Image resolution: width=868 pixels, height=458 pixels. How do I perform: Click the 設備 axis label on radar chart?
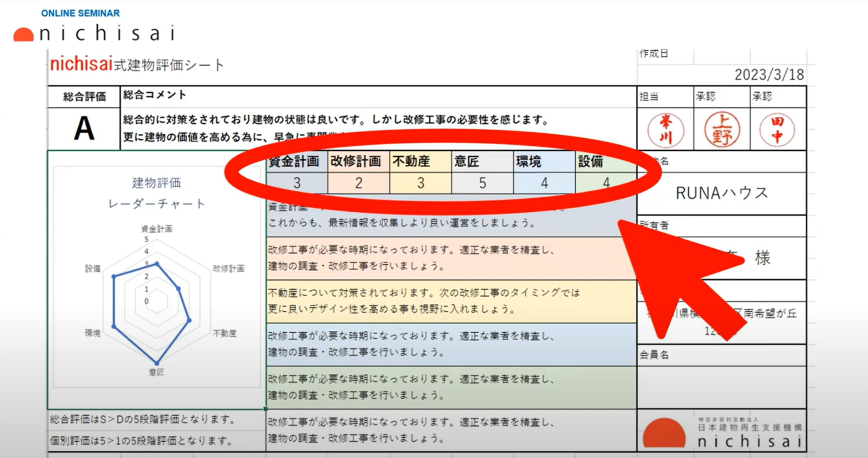(x=93, y=268)
